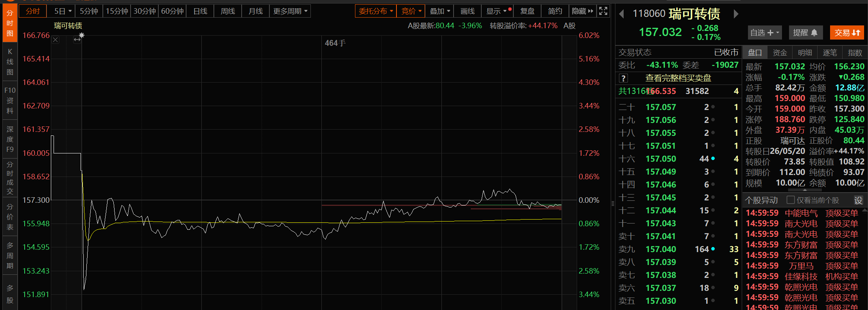Open the 多股 sidebar item
868x310 pixels.
pos(10,294)
